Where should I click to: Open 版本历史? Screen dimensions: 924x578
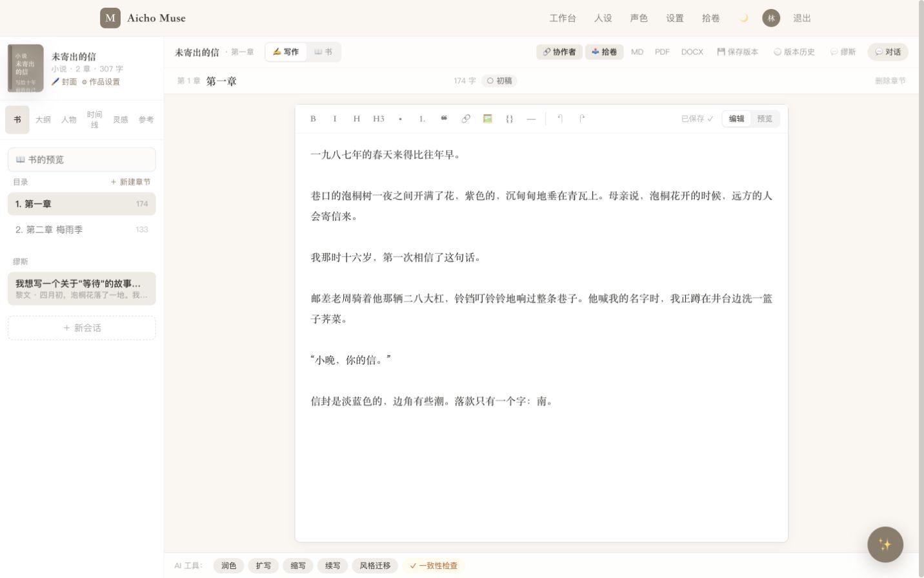tap(794, 52)
